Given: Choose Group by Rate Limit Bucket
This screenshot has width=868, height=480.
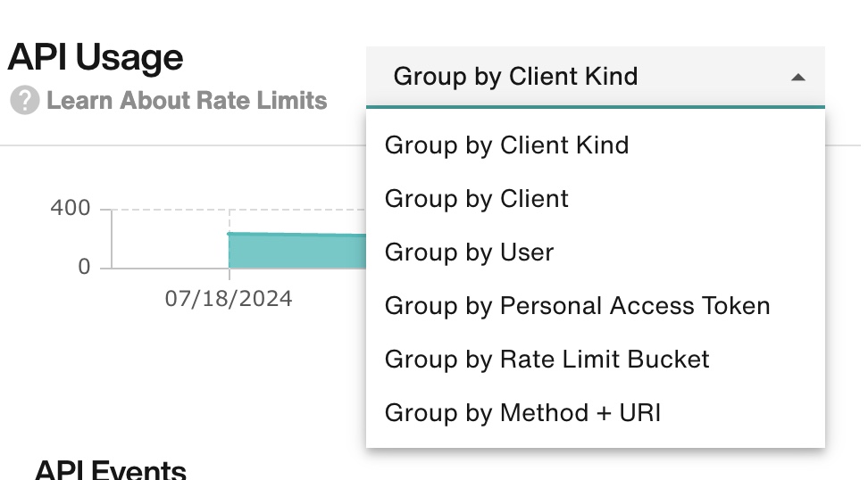Looking at the screenshot, I should coord(596,360).
